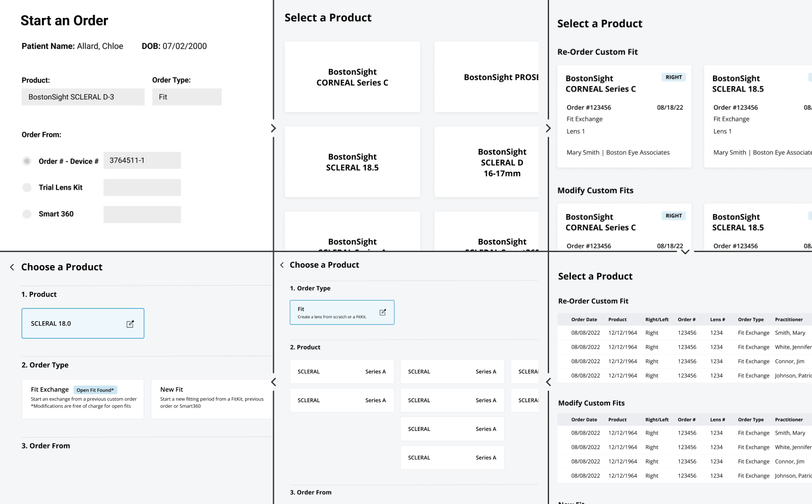Screen dimensions: 812x504
Task: Select Modify Custom Fits row for Connor, Jim
Action: point(685,462)
